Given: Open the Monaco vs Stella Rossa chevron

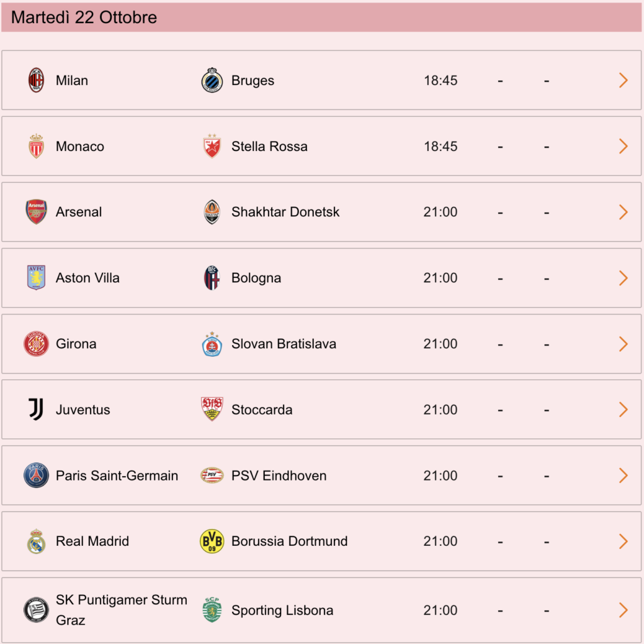Looking at the screenshot, I should [x=623, y=146].
